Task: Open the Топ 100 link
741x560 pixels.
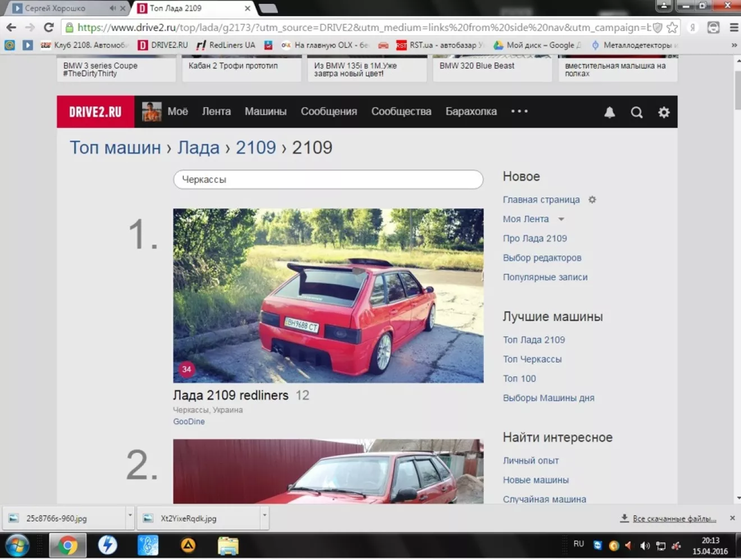Action: coord(519,378)
